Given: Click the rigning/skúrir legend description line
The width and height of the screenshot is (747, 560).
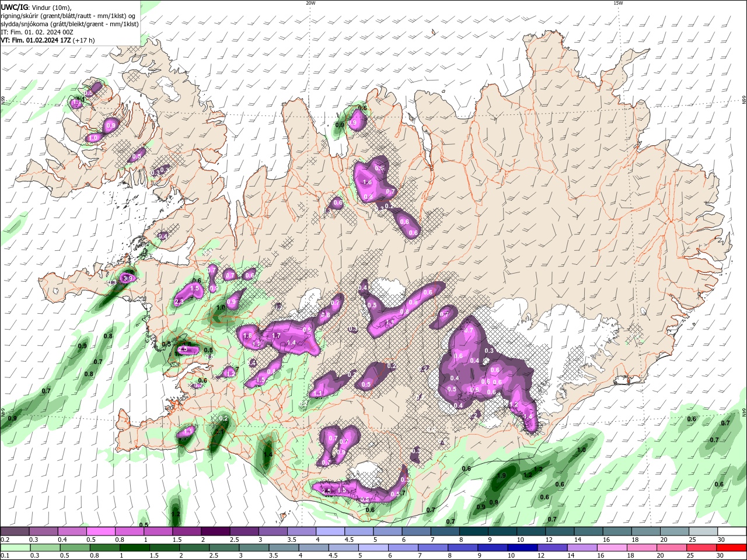Looking at the screenshot, I should click(68, 16).
